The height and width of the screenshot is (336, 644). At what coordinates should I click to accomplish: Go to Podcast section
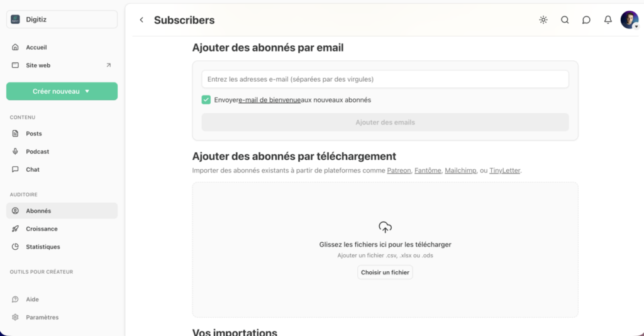62,152
